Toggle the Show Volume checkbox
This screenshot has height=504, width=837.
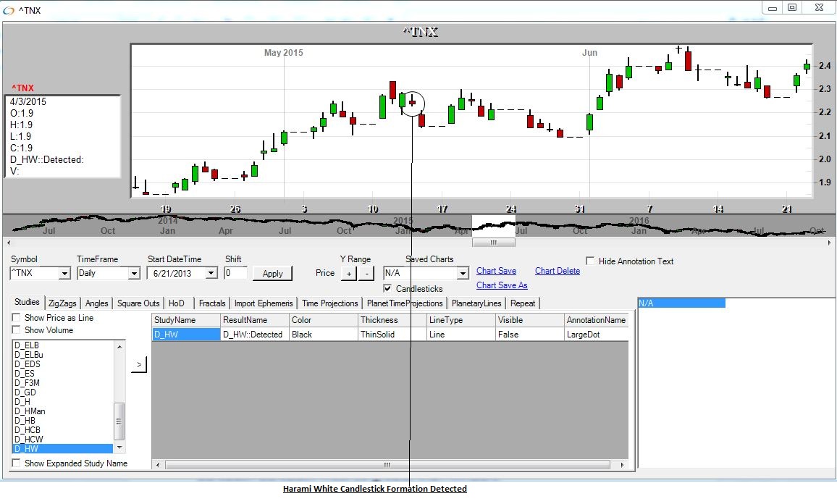pos(16,330)
